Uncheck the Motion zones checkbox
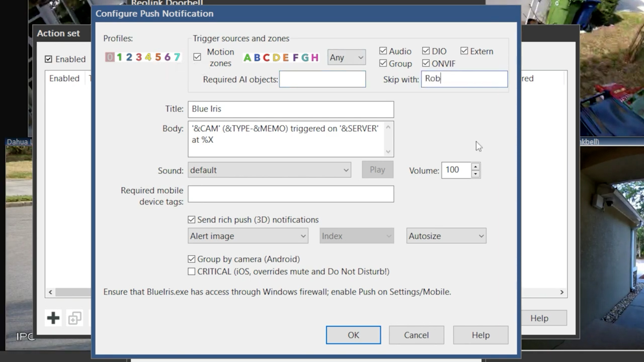The width and height of the screenshot is (644, 362). (197, 57)
